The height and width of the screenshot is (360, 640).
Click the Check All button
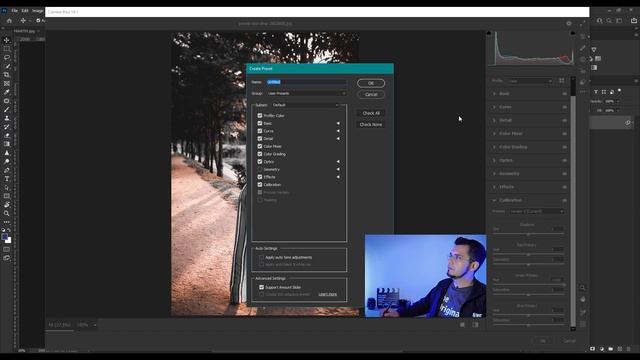pos(371,113)
